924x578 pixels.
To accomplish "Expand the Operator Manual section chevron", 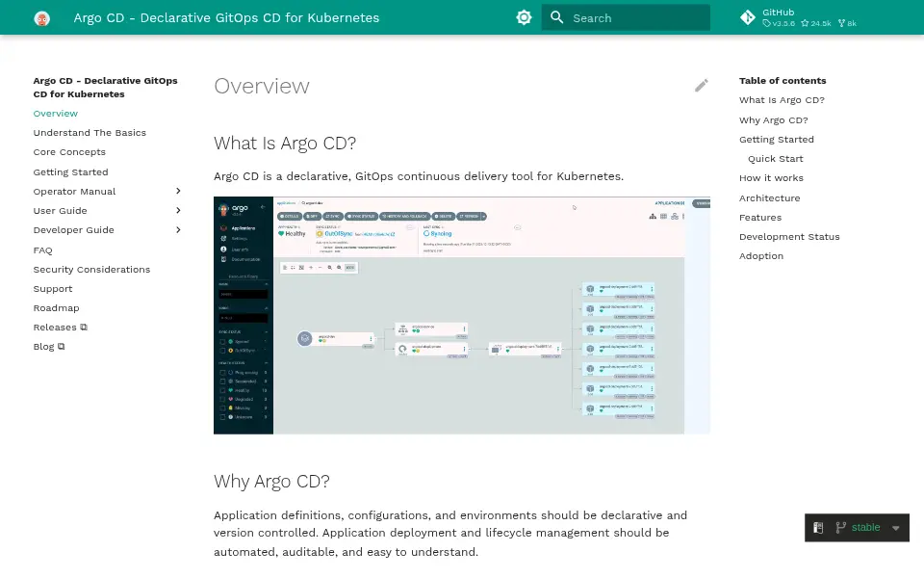I will [x=178, y=191].
